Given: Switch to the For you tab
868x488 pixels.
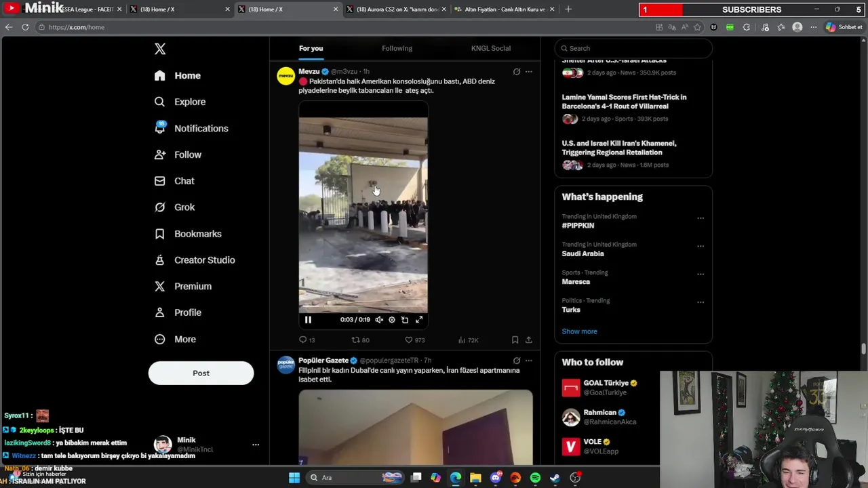Looking at the screenshot, I should coord(311,48).
